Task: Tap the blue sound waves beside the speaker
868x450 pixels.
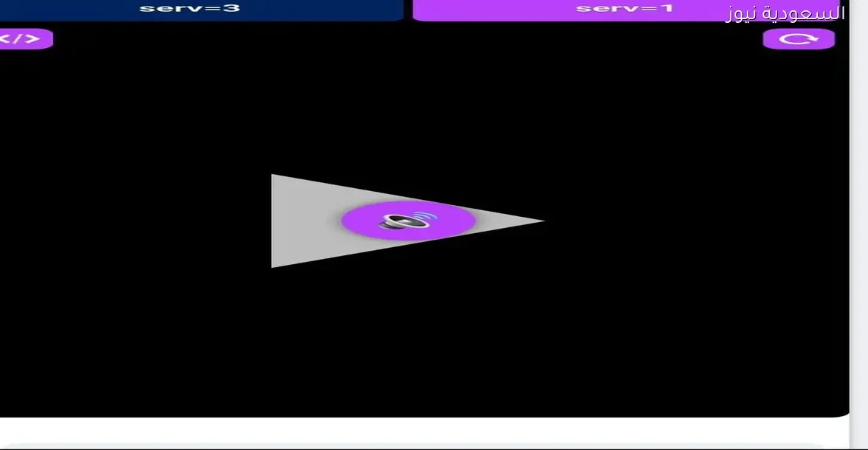Action: tap(425, 218)
